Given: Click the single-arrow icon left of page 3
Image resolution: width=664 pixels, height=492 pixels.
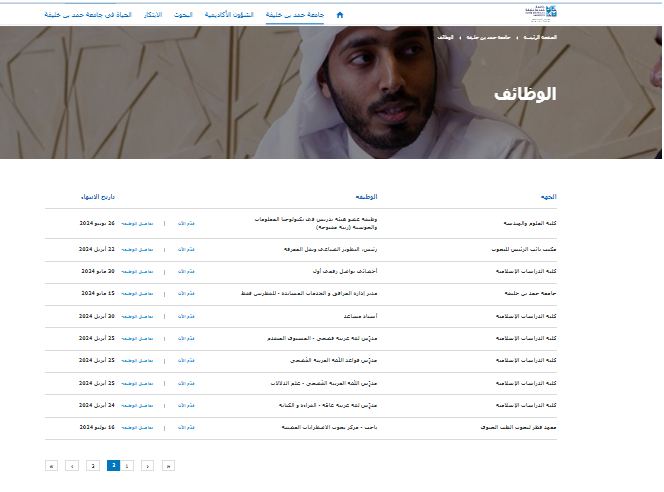Looking at the screenshot, I should [x=72, y=466].
